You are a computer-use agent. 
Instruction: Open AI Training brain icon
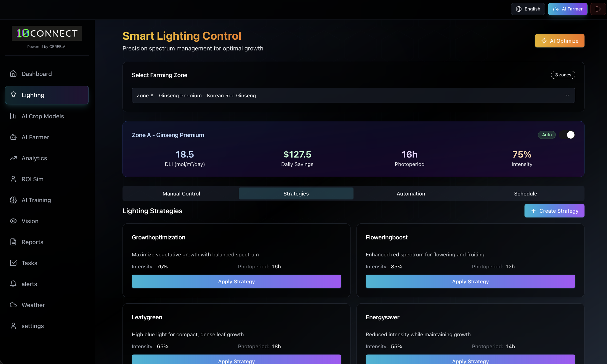pyautogui.click(x=13, y=200)
